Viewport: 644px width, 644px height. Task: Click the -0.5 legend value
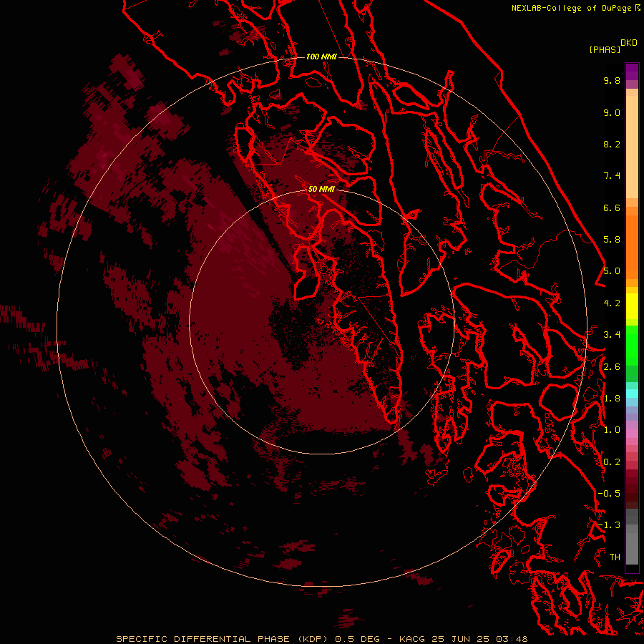coord(609,494)
